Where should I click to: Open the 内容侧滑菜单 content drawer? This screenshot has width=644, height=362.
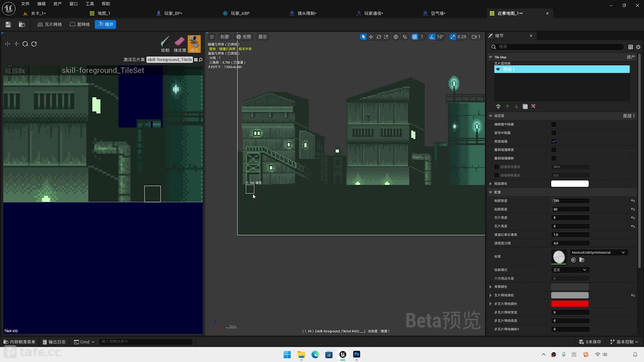[19, 342]
